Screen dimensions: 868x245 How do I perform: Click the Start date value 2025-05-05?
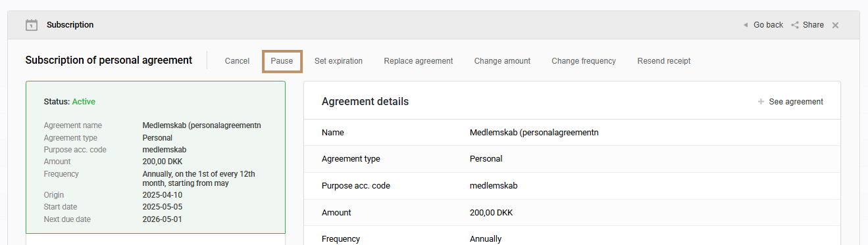[x=162, y=207]
